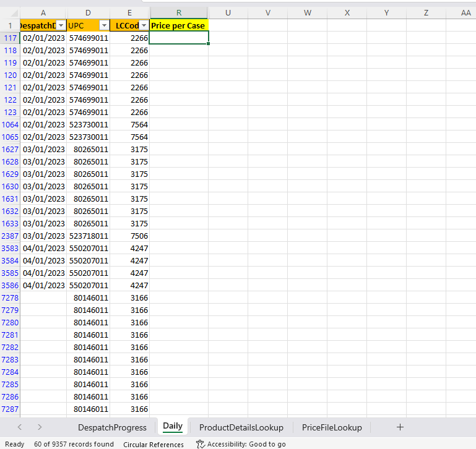This screenshot has width=476, height=449.
Task: Click the Price per Case header cell
Action: point(179,25)
